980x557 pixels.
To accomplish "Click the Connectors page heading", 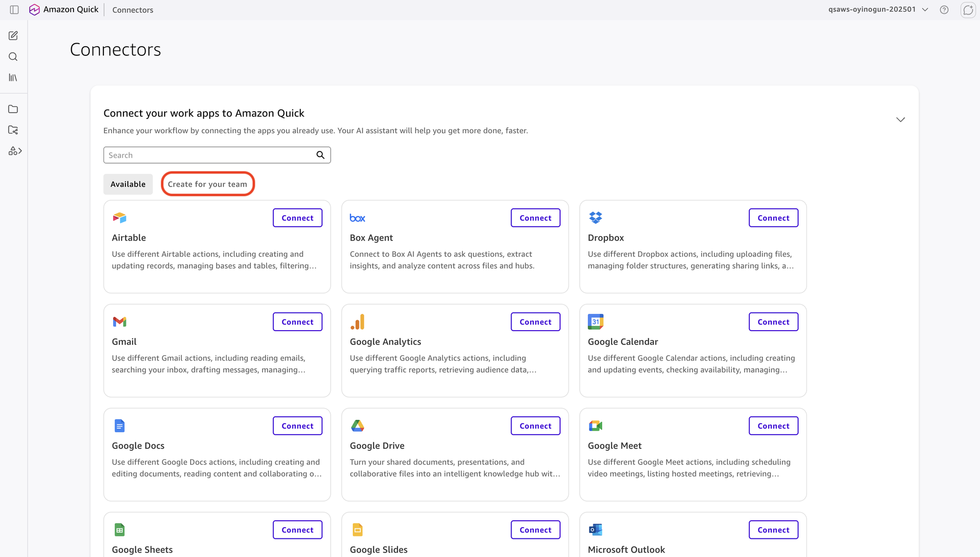I will coord(116,49).
